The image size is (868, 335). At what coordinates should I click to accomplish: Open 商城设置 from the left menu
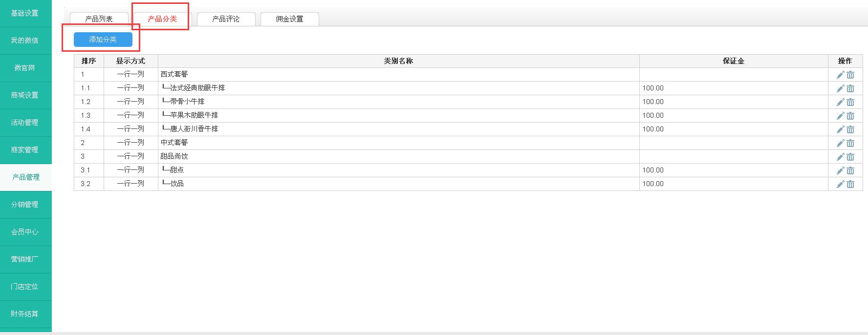pos(25,95)
